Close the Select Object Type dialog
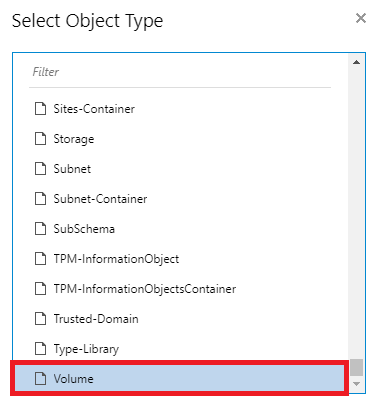 (361, 18)
